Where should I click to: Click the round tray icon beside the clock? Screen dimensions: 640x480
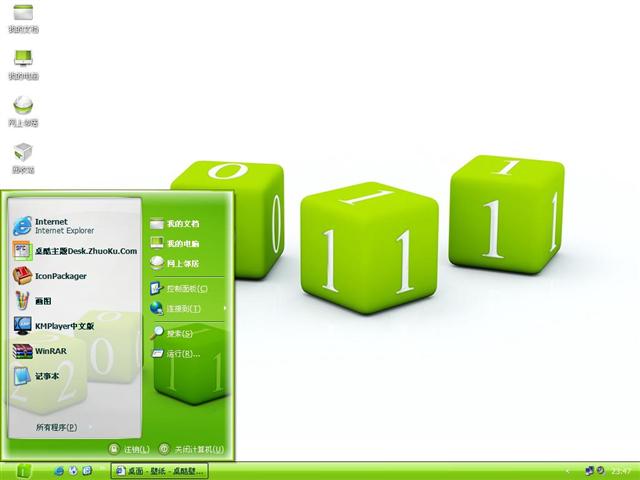pyautogui.click(x=601, y=471)
